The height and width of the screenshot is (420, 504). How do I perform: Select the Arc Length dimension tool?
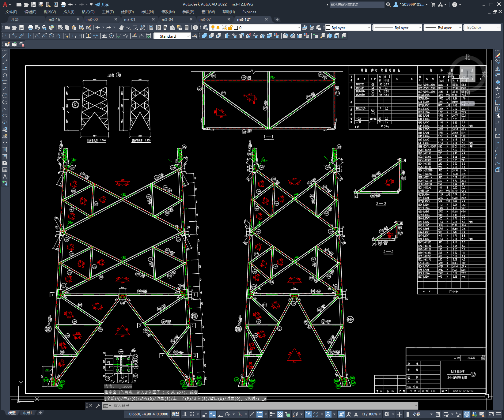tap(21, 36)
